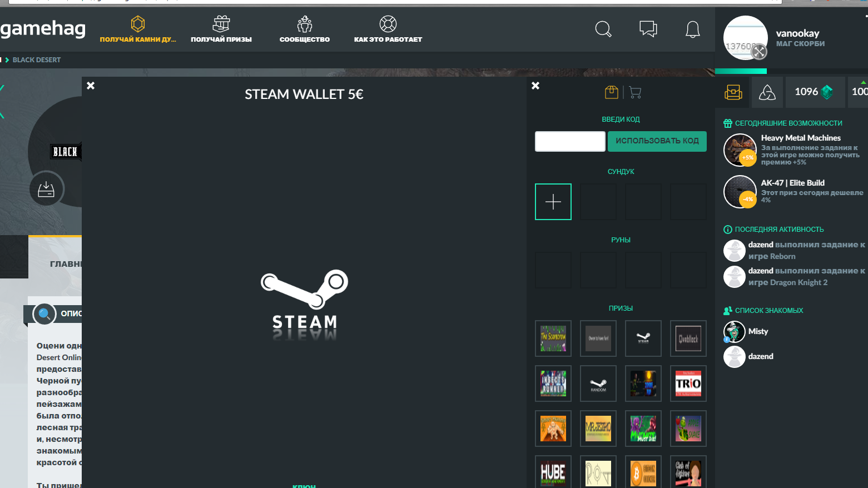Open the search magnifier in header
The height and width of the screenshot is (488, 868).
(x=603, y=29)
